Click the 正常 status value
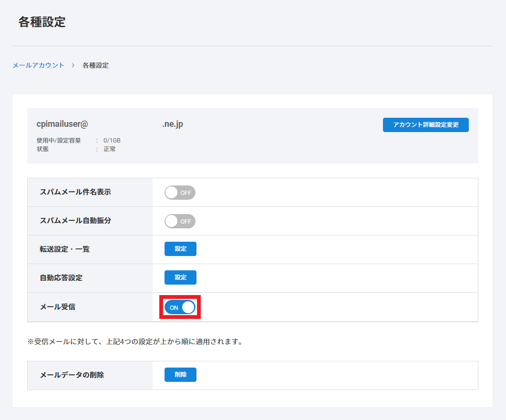 [110, 149]
